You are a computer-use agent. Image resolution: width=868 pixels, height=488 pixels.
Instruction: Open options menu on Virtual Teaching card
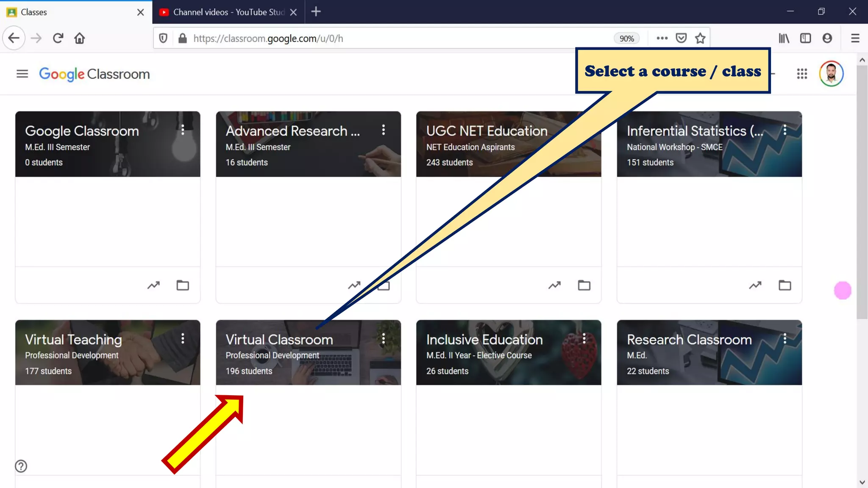pyautogui.click(x=183, y=338)
